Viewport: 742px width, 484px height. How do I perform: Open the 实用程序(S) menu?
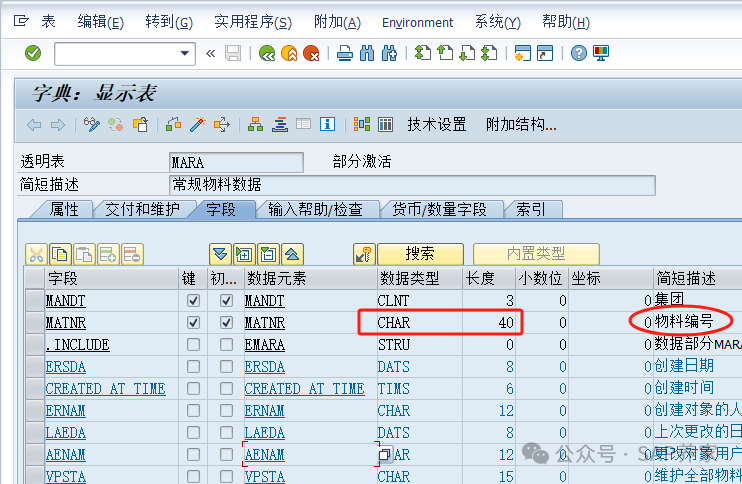(253, 22)
